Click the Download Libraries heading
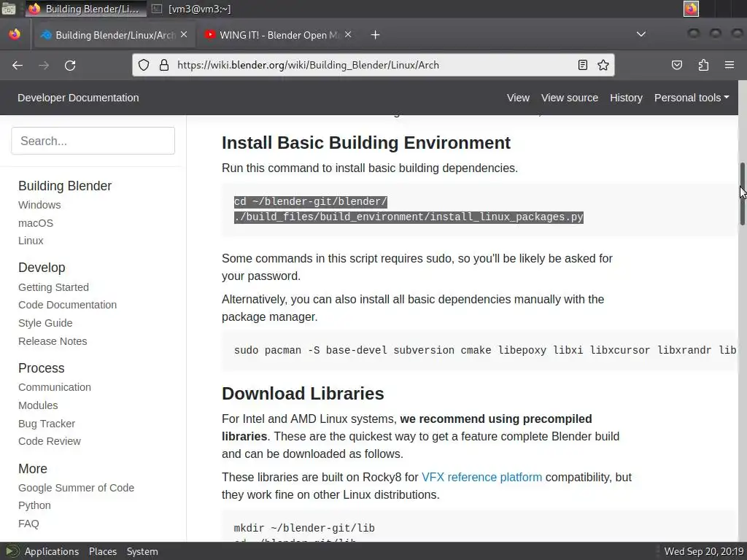747x560 pixels. (303, 393)
